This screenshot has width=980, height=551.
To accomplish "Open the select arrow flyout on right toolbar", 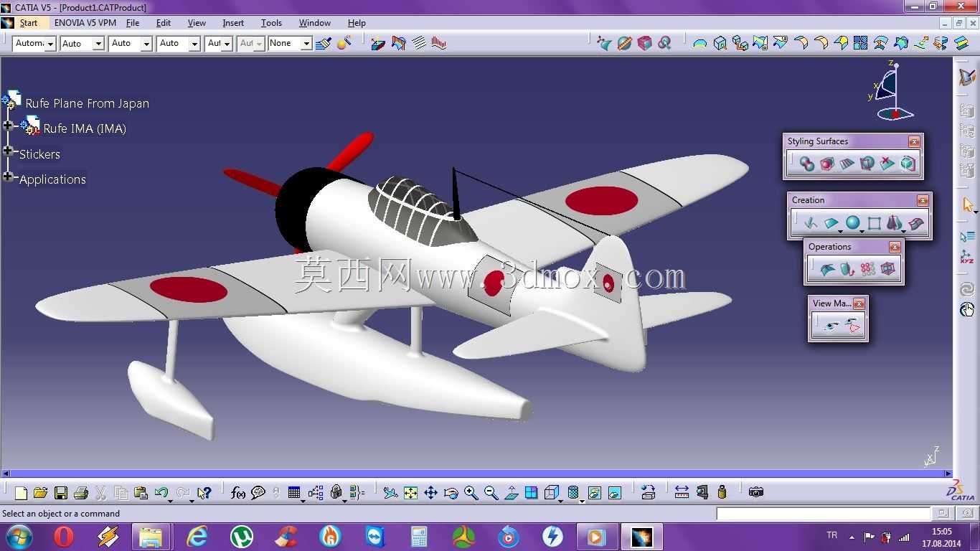I will [976, 212].
